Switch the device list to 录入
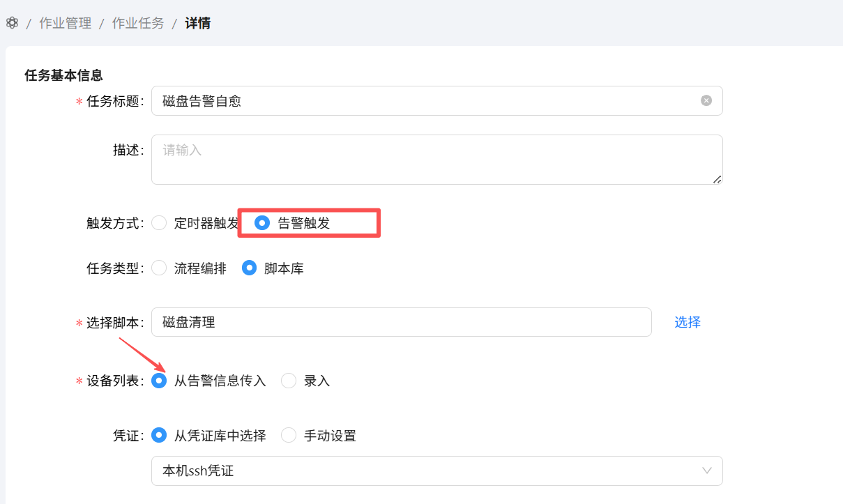This screenshot has height=504, width=843. click(289, 381)
